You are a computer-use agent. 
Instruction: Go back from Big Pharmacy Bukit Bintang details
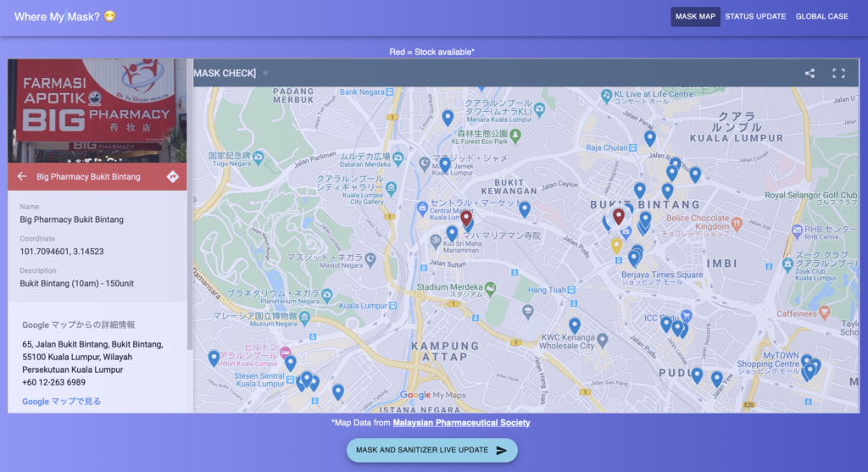(x=21, y=176)
